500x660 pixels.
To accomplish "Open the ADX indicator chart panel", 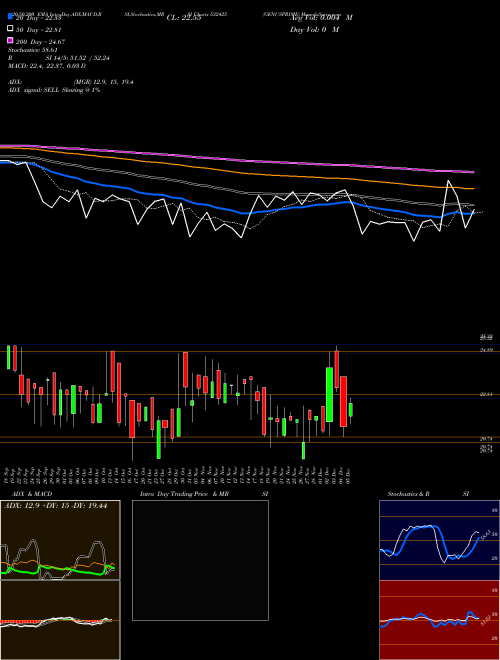I will [x=60, y=540].
